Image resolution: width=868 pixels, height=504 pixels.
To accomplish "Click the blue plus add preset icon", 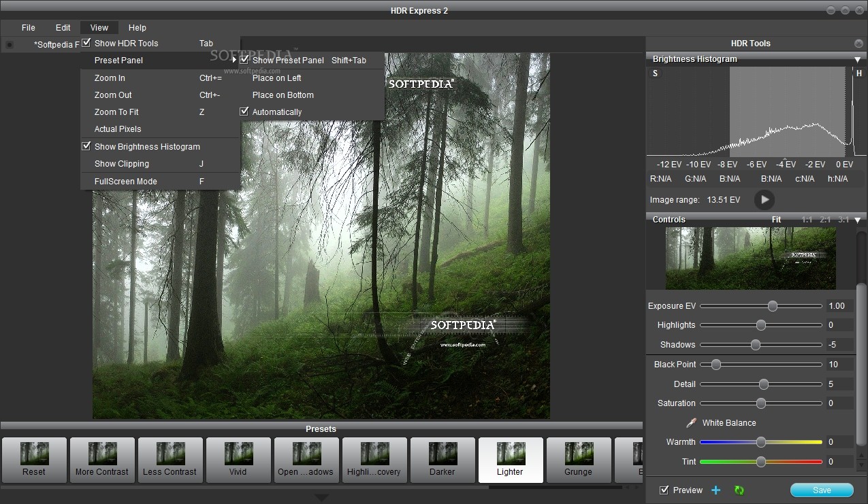I will [x=716, y=490].
